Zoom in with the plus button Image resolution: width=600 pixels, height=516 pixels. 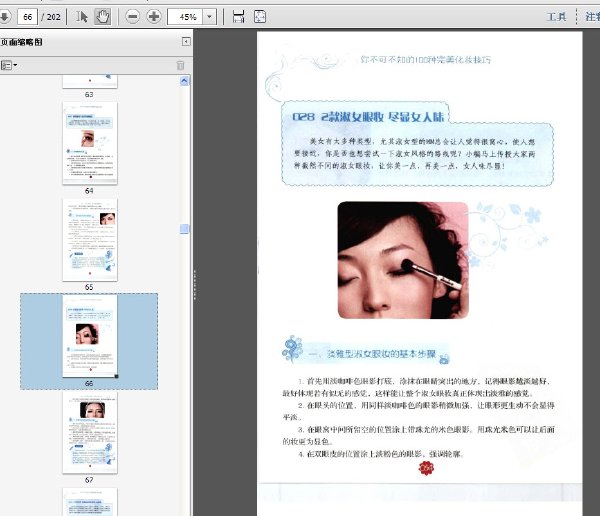tap(154, 16)
